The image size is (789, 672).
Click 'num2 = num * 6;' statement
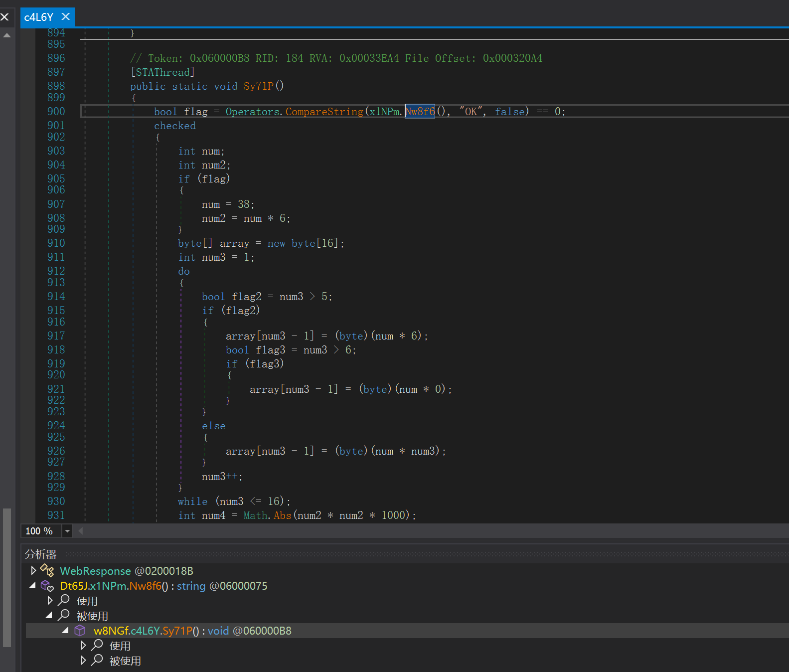coord(246,218)
